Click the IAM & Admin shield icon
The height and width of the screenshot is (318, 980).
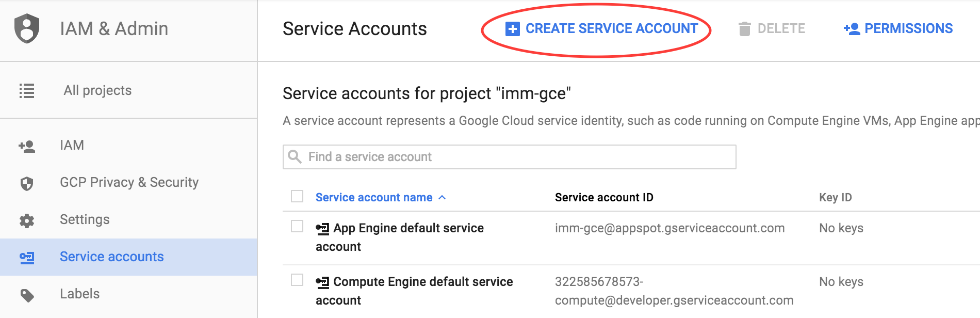click(27, 28)
